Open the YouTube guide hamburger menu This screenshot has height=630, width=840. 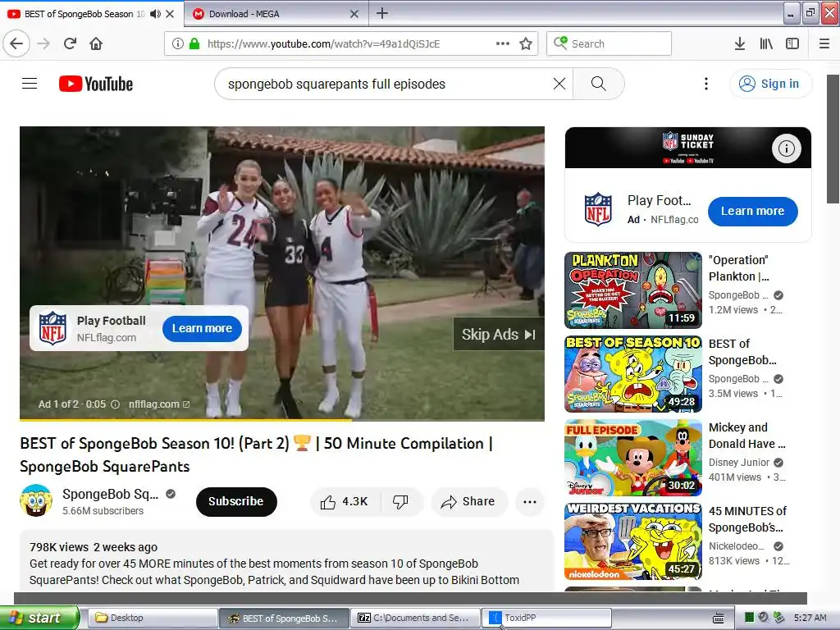[x=30, y=84]
